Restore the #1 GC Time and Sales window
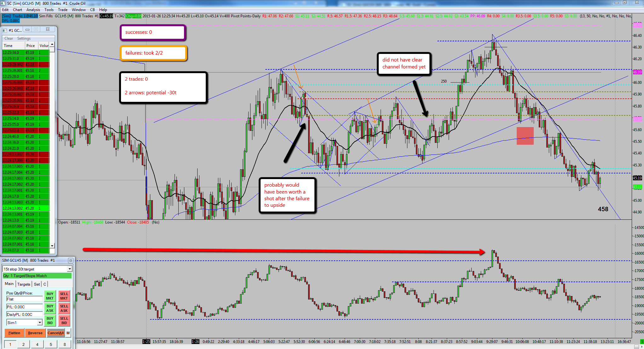This screenshot has width=644, height=349. 36,29
